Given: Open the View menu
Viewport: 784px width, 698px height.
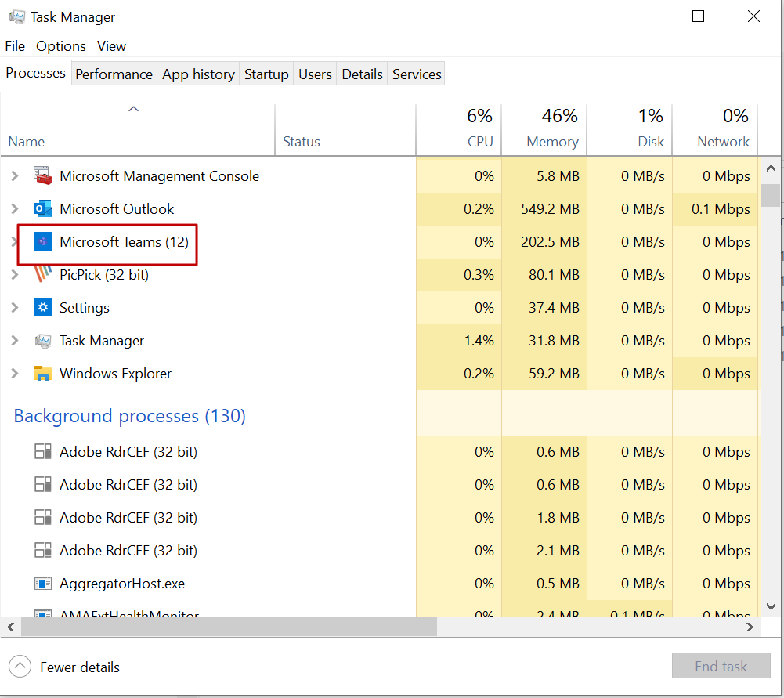Looking at the screenshot, I should [111, 46].
